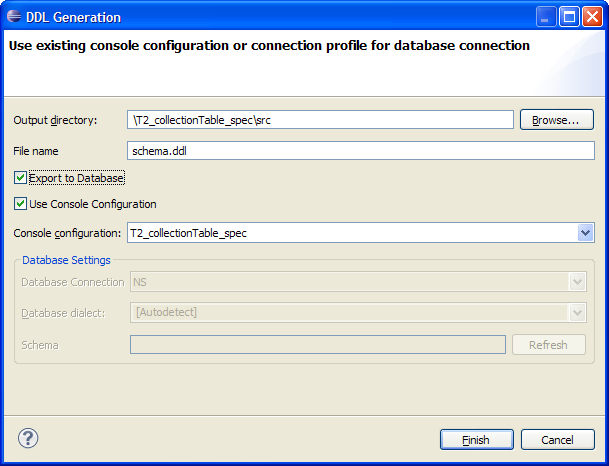Cancel the DDL Generation dialog
Image resolution: width=609 pixels, height=466 pixels.
[557, 440]
